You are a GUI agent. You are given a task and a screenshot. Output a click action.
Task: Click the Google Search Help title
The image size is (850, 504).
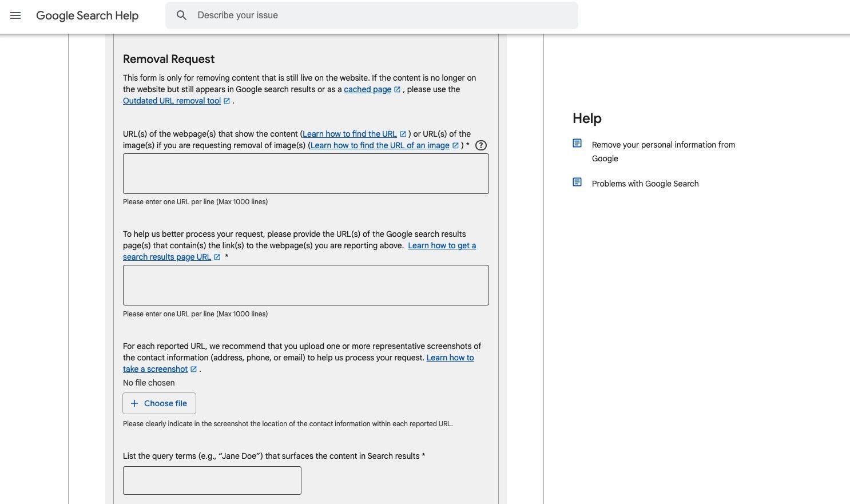(x=88, y=15)
